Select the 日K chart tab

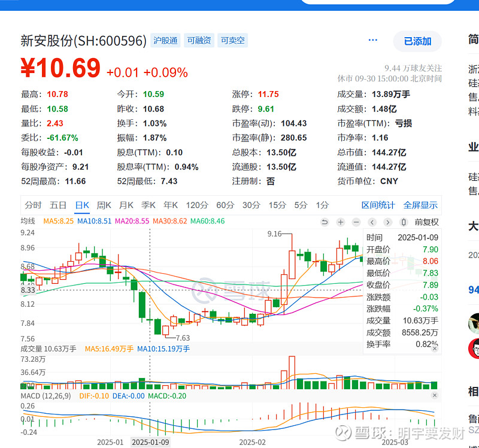82,205
